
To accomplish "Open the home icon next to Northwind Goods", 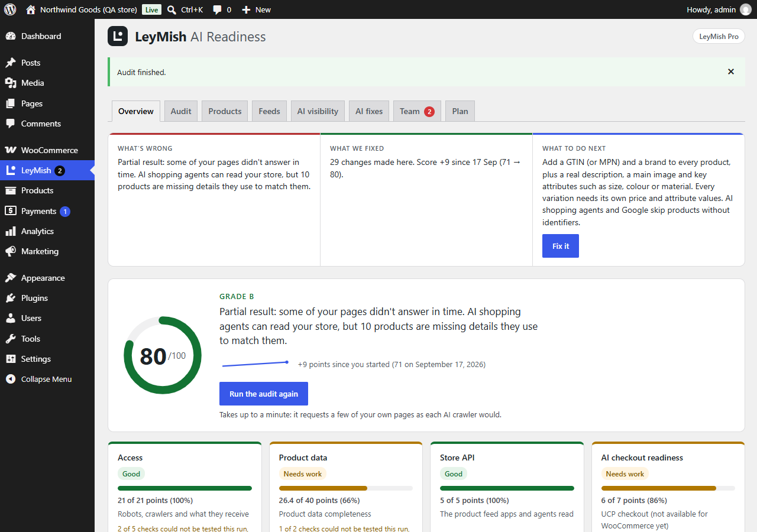I will (x=31, y=9).
